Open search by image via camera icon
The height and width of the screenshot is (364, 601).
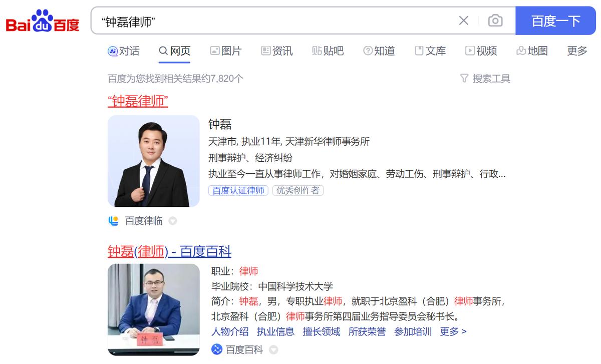495,20
